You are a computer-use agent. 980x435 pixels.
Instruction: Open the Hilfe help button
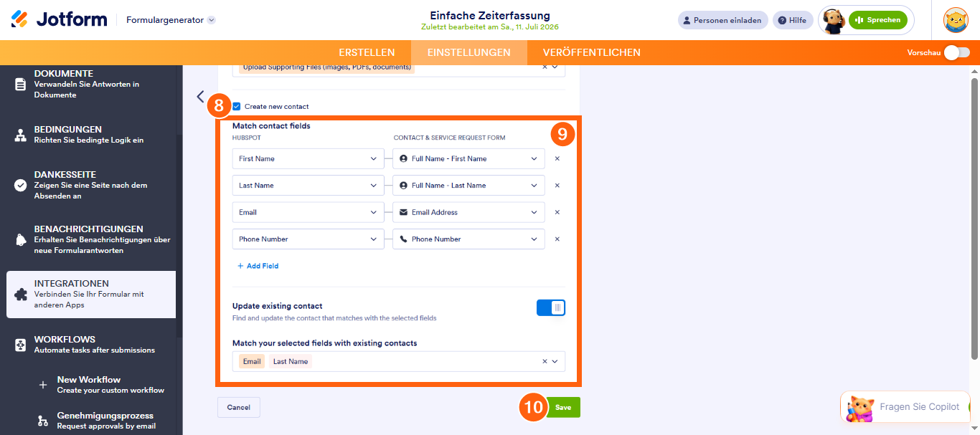793,20
